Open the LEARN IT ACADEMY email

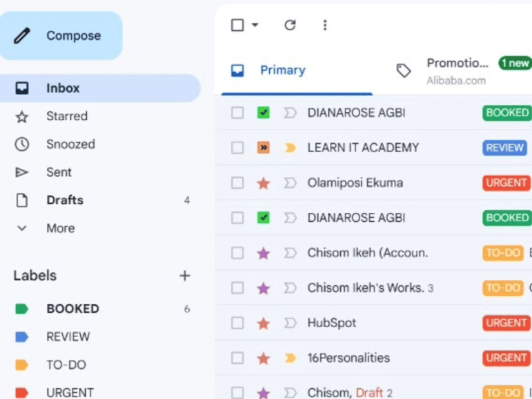[x=363, y=148]
